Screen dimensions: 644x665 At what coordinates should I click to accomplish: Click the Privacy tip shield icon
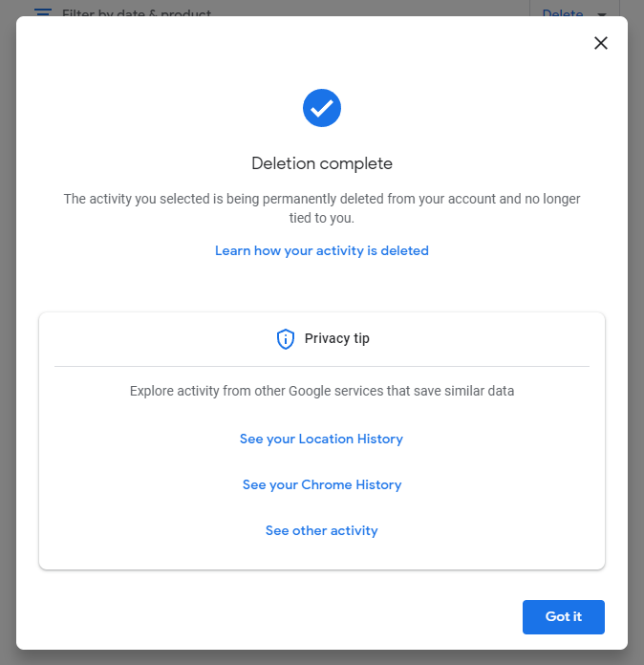click(285, 339)
